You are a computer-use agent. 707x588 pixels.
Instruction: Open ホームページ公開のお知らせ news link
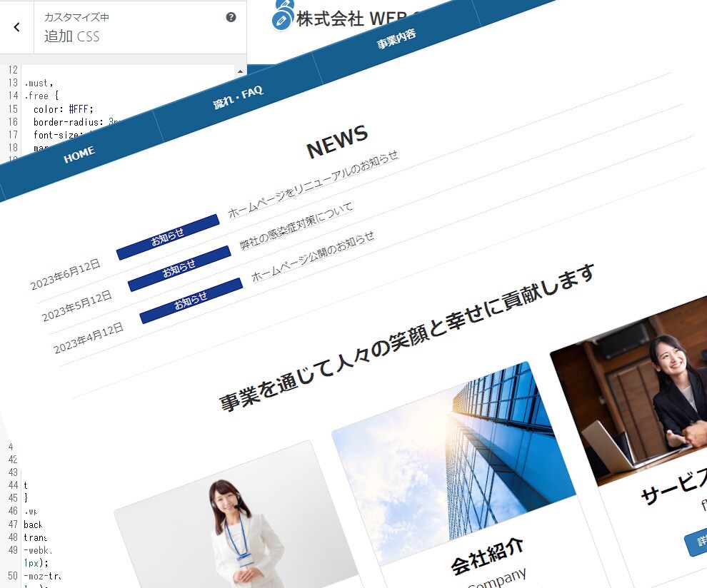point(313,256)
